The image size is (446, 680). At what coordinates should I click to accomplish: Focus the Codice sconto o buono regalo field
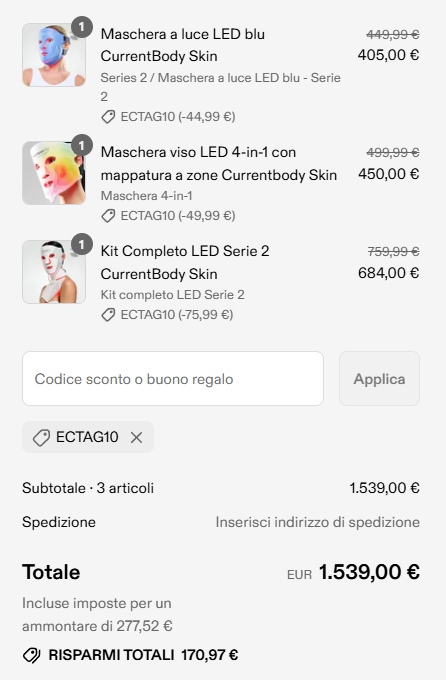[173, 379]
